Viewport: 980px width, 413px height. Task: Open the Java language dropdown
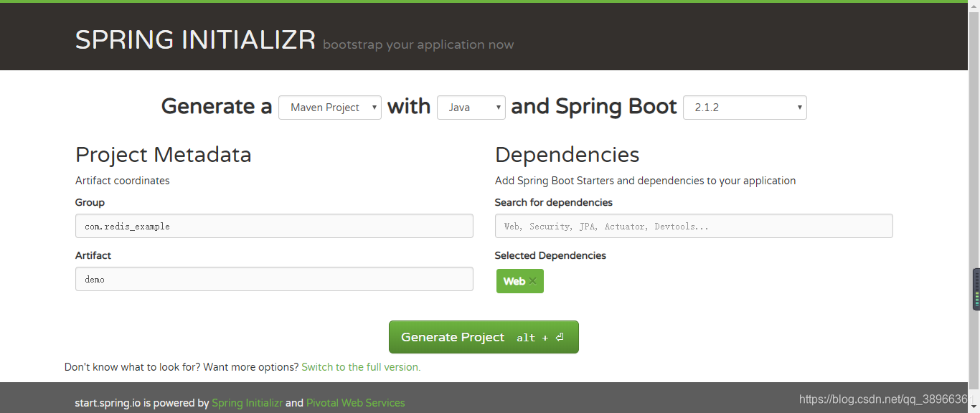(471, 108)
